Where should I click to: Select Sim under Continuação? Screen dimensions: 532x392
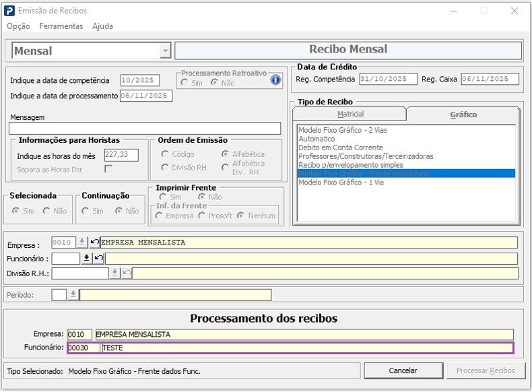click(86, 211)
